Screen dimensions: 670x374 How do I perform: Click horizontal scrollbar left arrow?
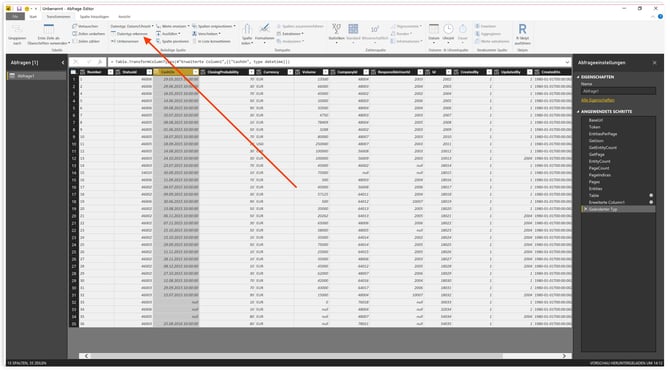(x=86, y=356)
